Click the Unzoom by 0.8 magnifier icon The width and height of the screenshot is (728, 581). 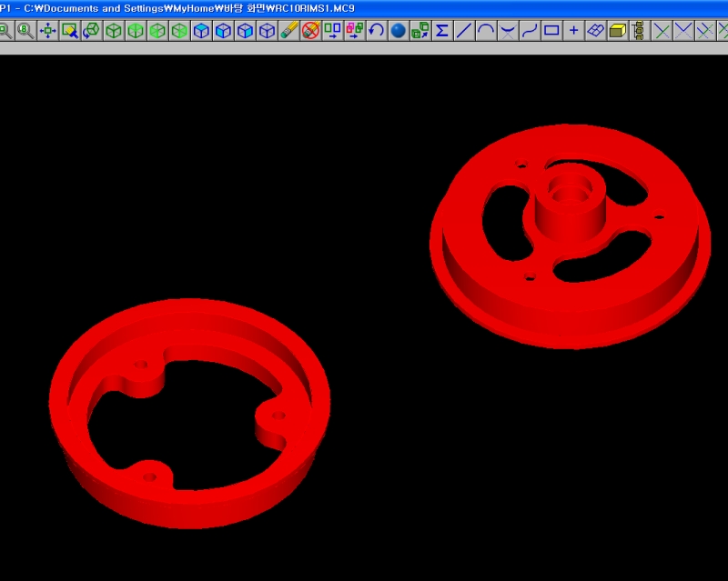click(x=25, y=31)
